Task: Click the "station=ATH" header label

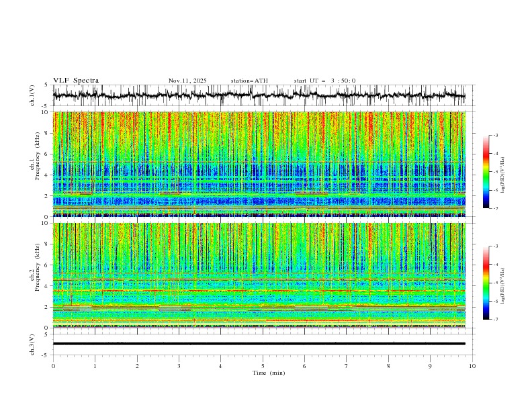Action: click(249, 81)
